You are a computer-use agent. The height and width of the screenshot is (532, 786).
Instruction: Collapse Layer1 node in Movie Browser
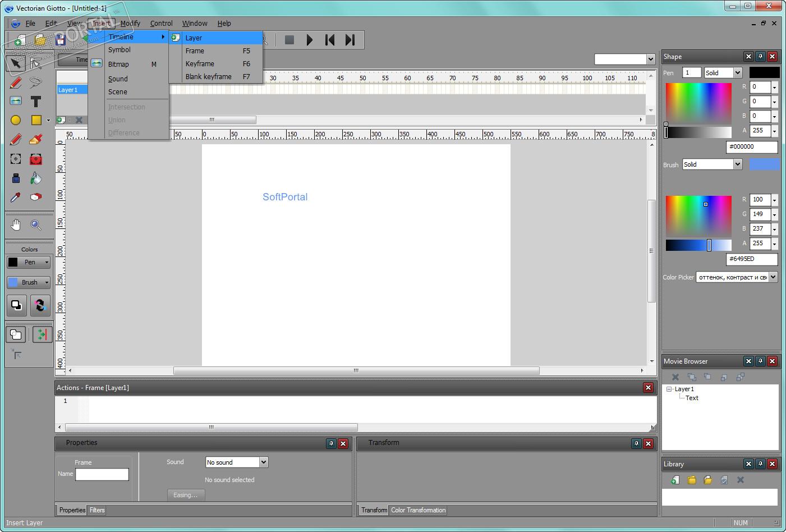[669, 389]
